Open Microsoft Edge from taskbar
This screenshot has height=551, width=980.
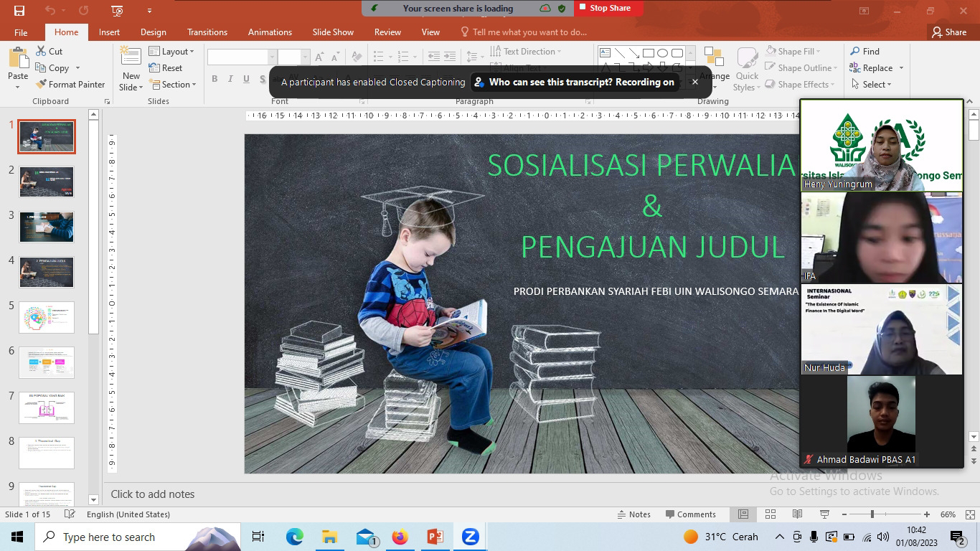(x=295, y=537)
